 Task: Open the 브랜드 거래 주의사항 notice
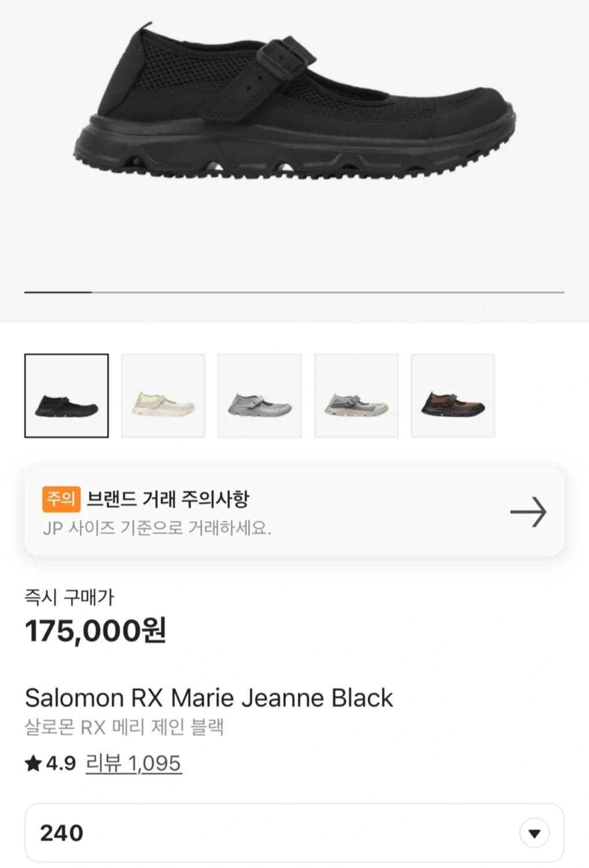(x=168, y=499)
